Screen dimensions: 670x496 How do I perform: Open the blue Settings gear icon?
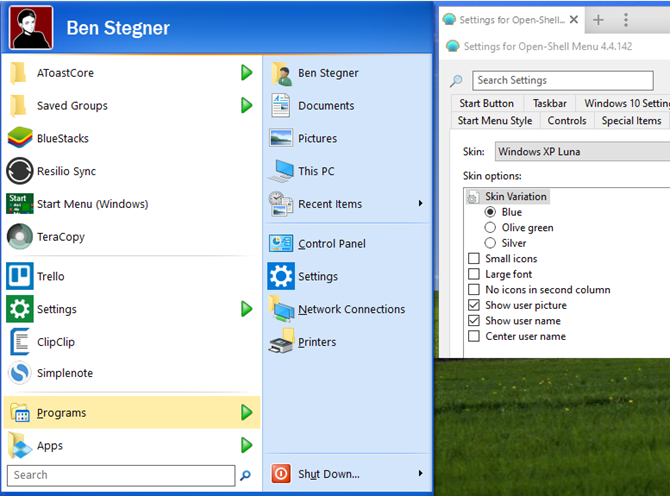pyautogui.click(x=281, y=276)
